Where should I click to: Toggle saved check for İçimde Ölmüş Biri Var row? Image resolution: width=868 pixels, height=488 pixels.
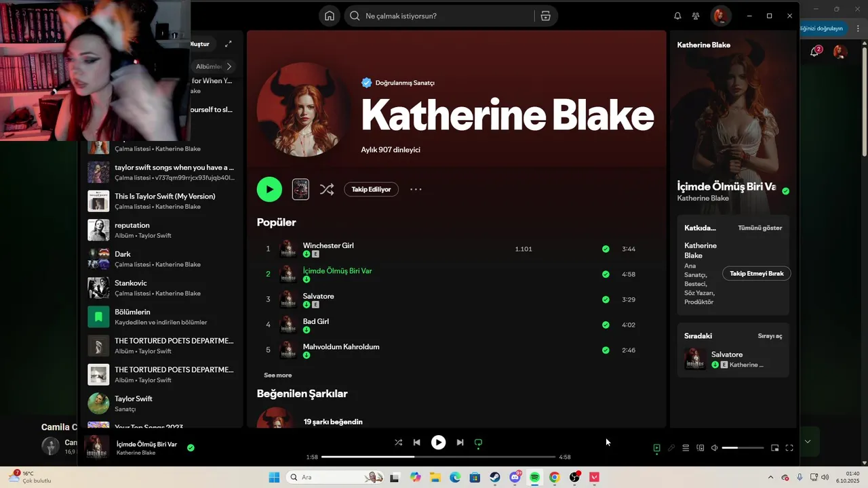[606, 274]
